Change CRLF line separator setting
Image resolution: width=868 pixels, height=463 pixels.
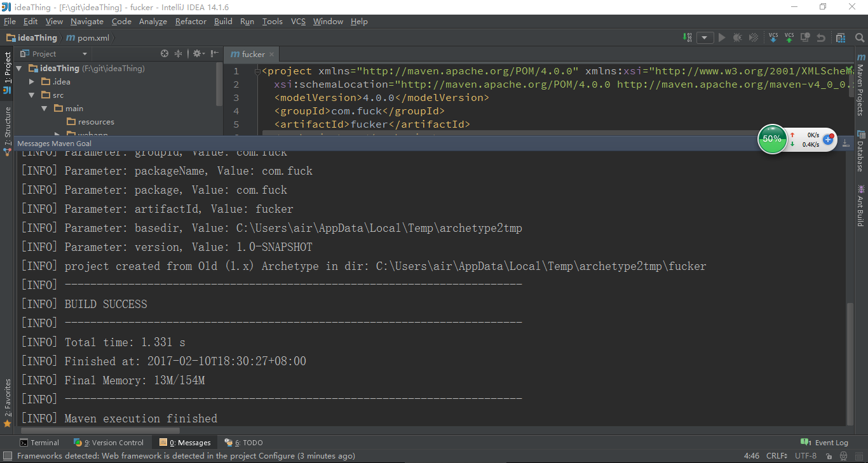778,456
